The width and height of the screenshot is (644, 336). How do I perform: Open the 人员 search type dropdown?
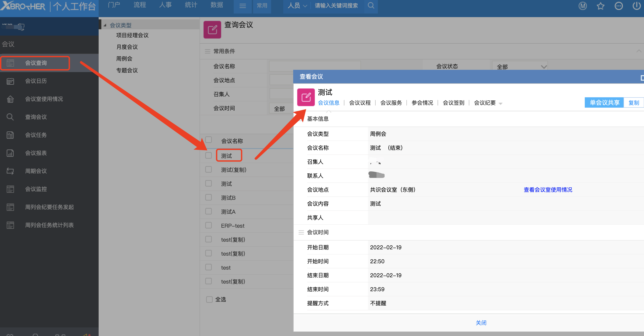click(297, 5)
